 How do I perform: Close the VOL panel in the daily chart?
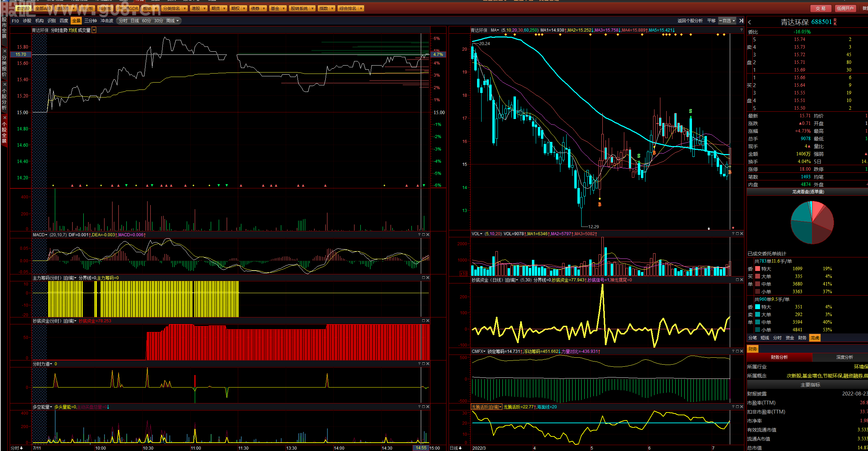742,234
